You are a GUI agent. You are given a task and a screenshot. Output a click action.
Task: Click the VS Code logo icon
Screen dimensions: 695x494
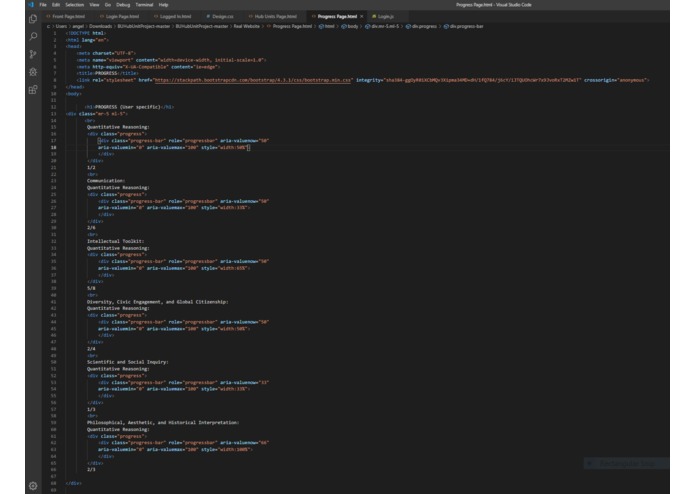tap(31, 5)
